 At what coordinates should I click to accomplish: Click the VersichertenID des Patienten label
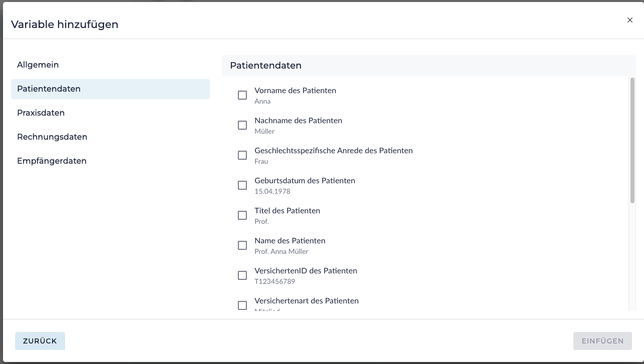point(305,271)
